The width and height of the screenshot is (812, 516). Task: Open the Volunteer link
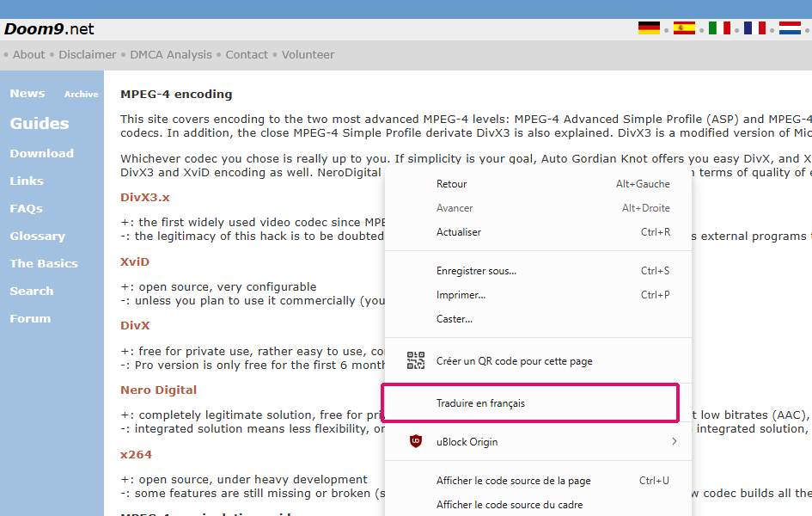(x=308, y=54)
